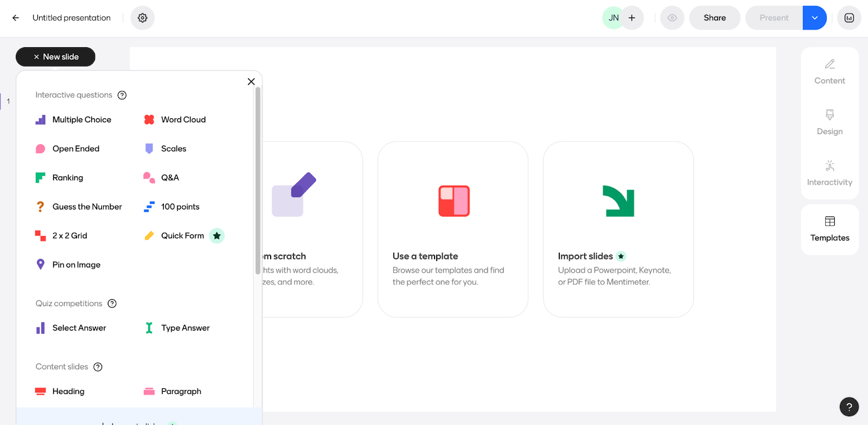The height and width of the screenshot is (425, 868).
Task: Click the slide panel scrollbar
Action: [x=258, y=181]
